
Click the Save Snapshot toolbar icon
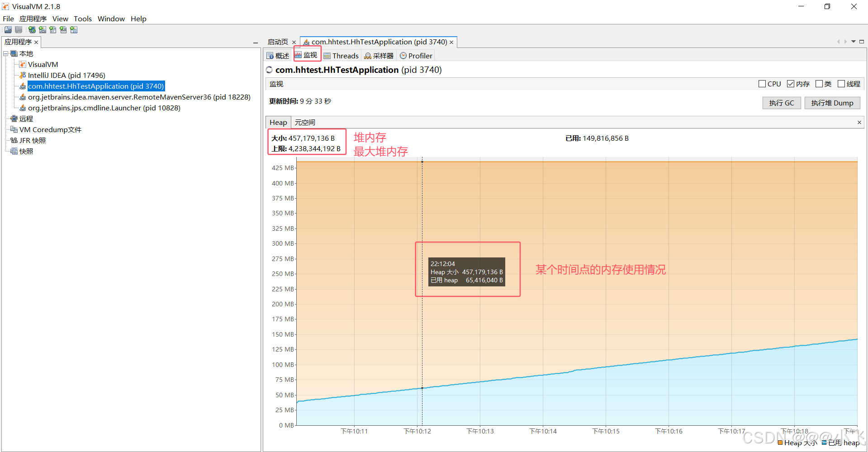pos(19,30)
